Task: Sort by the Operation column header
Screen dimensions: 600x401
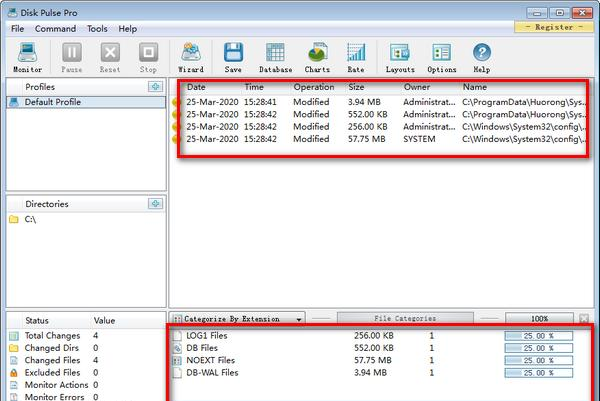Action: (x=314, y=87)
